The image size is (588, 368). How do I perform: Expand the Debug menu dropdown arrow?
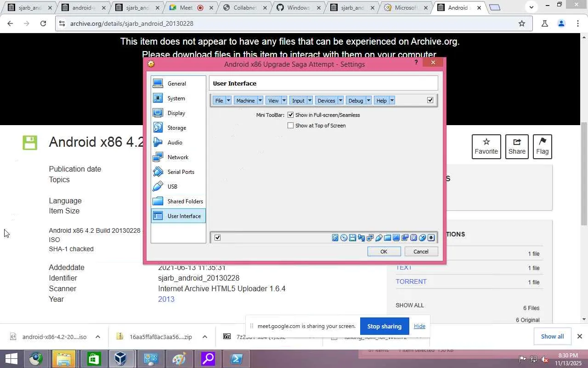[368, 101]
